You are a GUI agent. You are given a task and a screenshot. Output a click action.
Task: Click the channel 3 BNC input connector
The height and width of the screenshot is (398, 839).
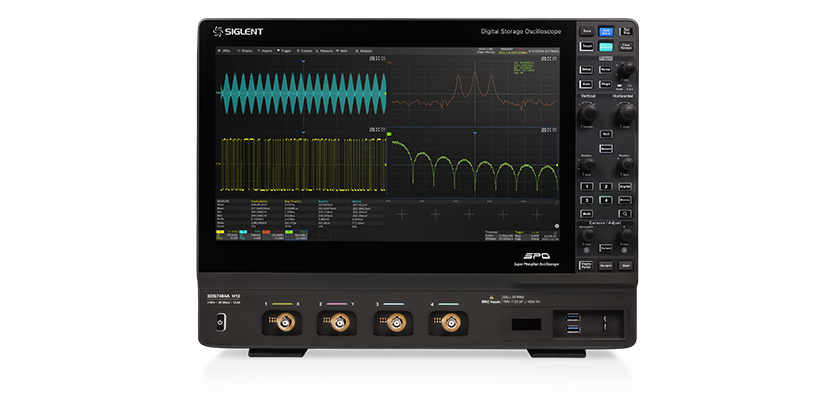point(396,323)
